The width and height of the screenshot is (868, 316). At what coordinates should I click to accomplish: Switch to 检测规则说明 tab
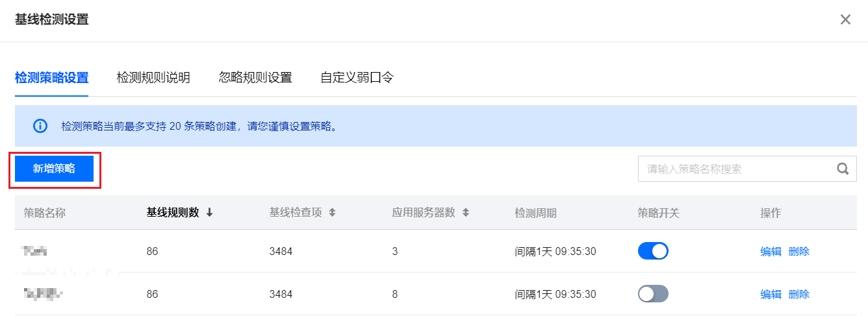153,78
